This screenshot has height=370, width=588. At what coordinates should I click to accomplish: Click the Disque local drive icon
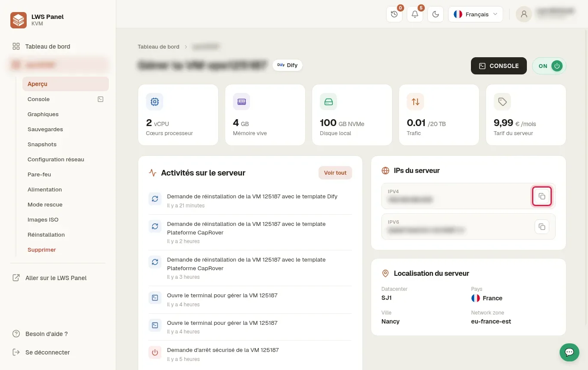click(328, 102)
